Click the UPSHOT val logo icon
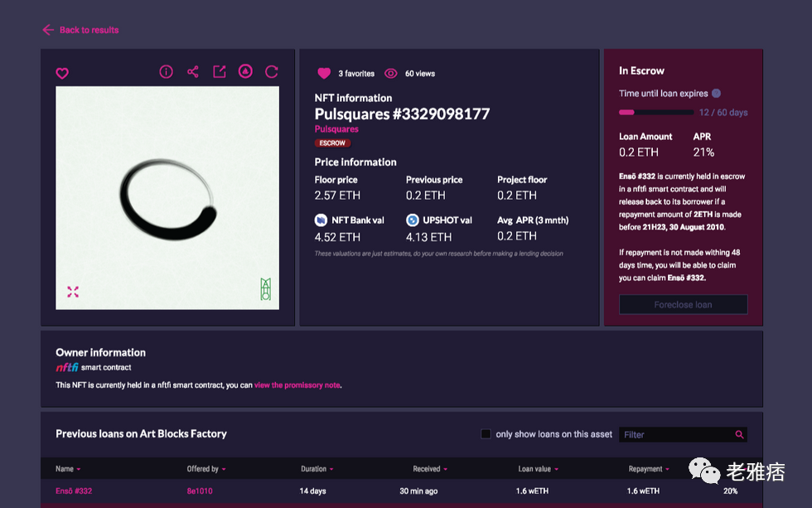This screenshot has width=812, height=508. coord(413,220)
